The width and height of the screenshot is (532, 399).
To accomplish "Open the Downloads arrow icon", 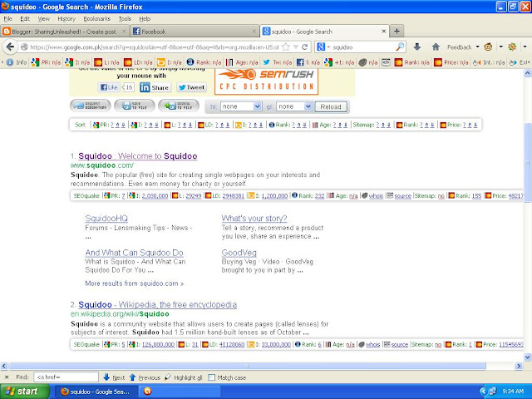I will (x=417, y=47).
